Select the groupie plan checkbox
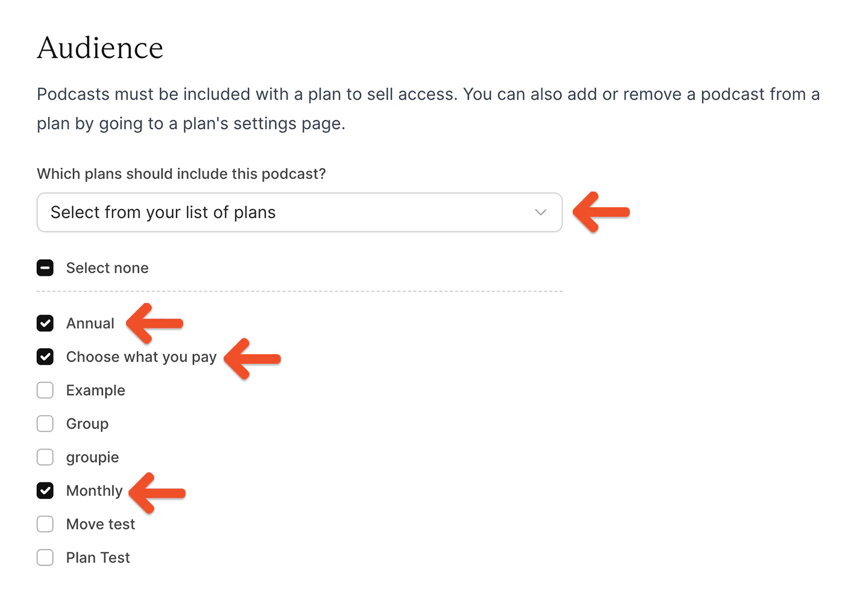This screenshot has width=868, height=615. point(45,457)
